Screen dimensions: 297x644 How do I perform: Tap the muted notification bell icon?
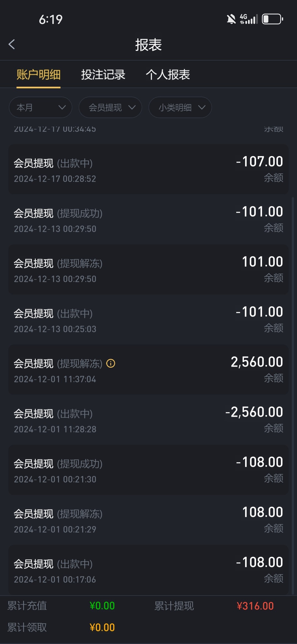click(x=231, y=19)
